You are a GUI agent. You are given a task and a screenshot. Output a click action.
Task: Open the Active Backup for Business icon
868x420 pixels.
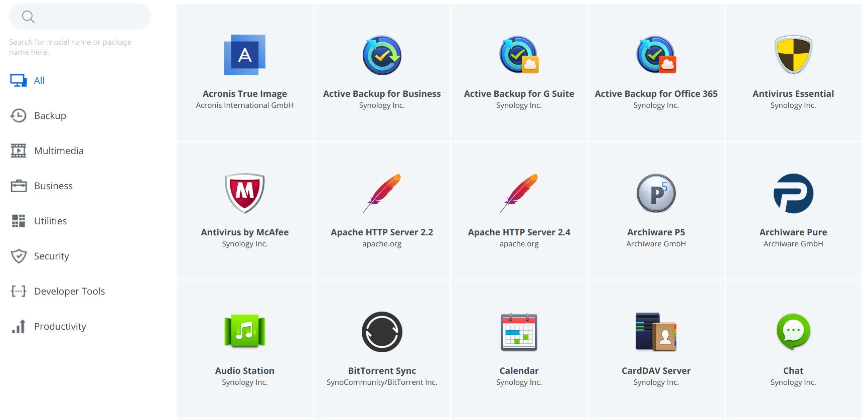[x=382, y=55]
